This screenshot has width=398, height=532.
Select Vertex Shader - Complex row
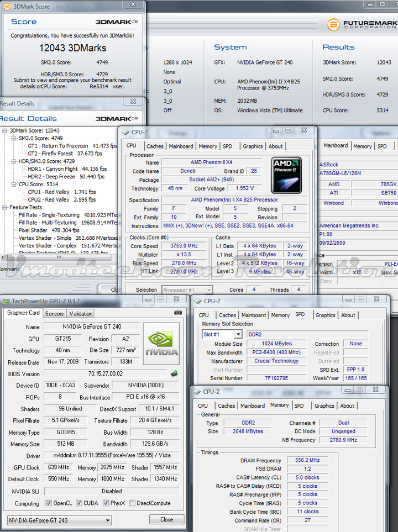[x=68, y=246]
